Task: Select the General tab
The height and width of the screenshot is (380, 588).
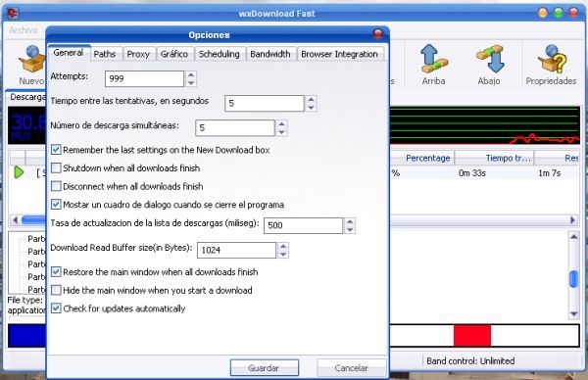Action: pyautogui.click(x=69, y=53)
